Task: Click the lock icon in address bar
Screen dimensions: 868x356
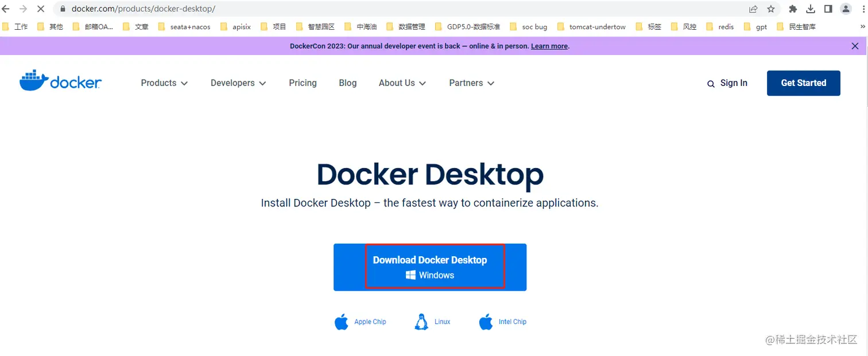Action: 62,9
